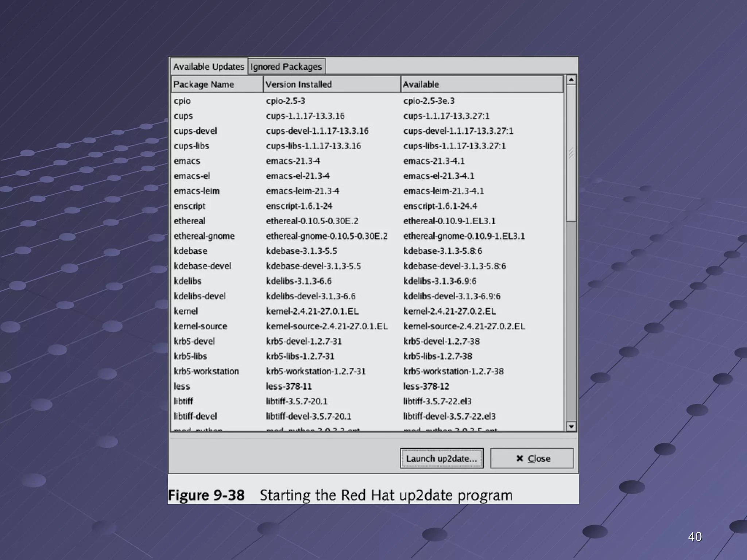Image resolution: width=747 pixels, height=560 pixels.
Task: Select the libtiff-devel package name
Action: (195, 416)
